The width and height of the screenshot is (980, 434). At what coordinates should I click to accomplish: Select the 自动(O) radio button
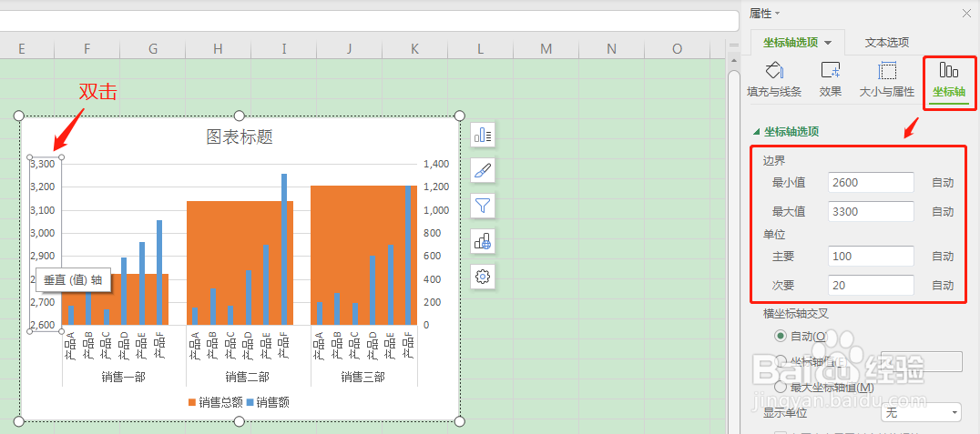click(780, 336)
